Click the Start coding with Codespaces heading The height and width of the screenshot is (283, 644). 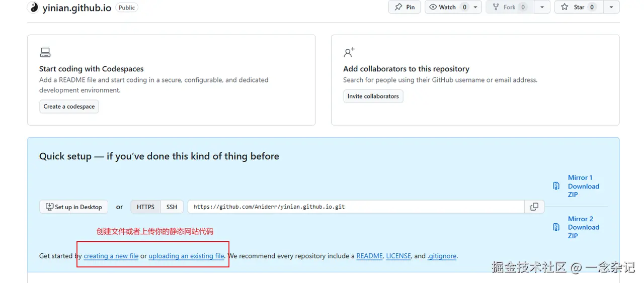click(92, 69)
